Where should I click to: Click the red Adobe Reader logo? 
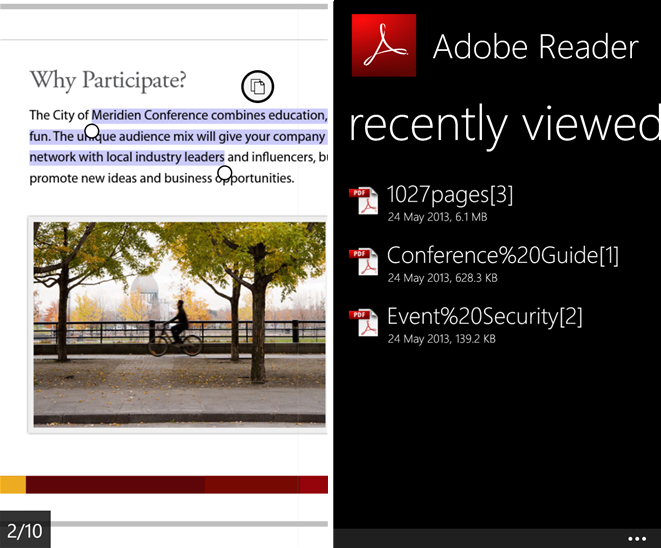point(384,46)
